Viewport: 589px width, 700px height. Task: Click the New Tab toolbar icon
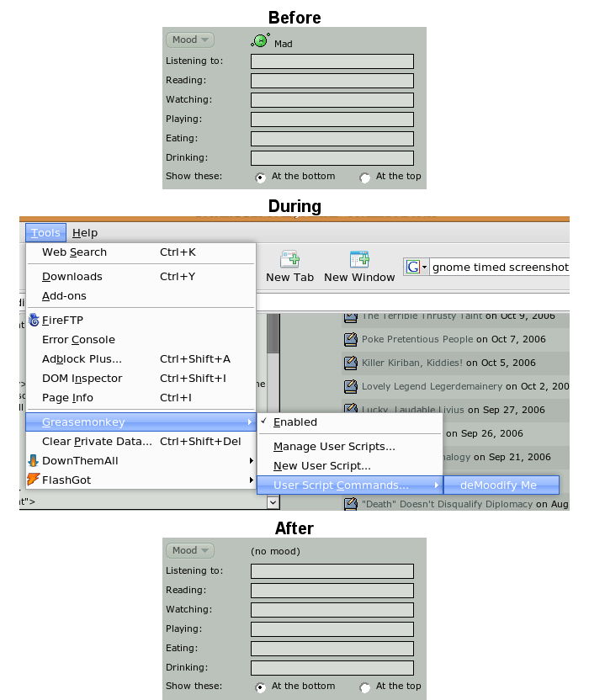[x=289, y=259]
